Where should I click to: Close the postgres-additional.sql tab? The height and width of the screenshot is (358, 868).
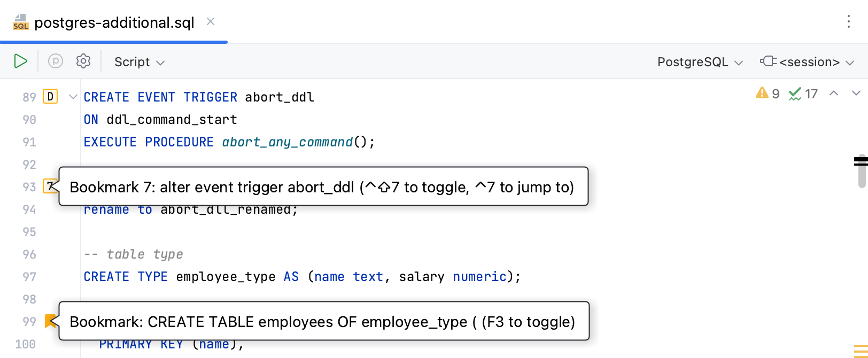click(x=211, y=22)
